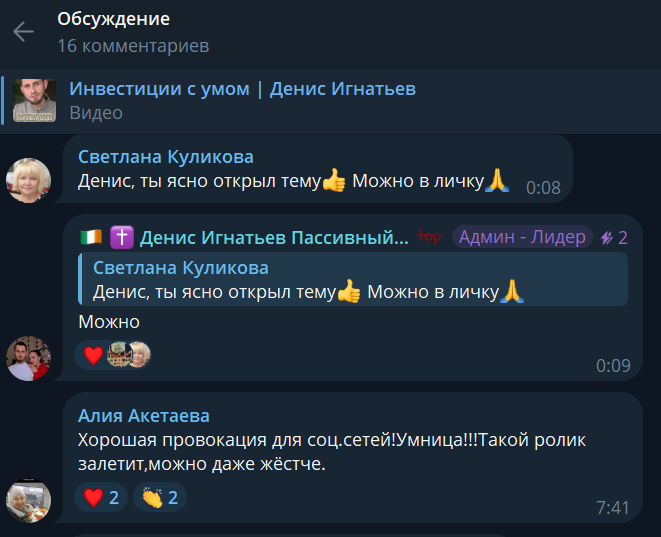
Task: Jump to quoted Светлана Куликова message
Action: click(x=353, y=279)
